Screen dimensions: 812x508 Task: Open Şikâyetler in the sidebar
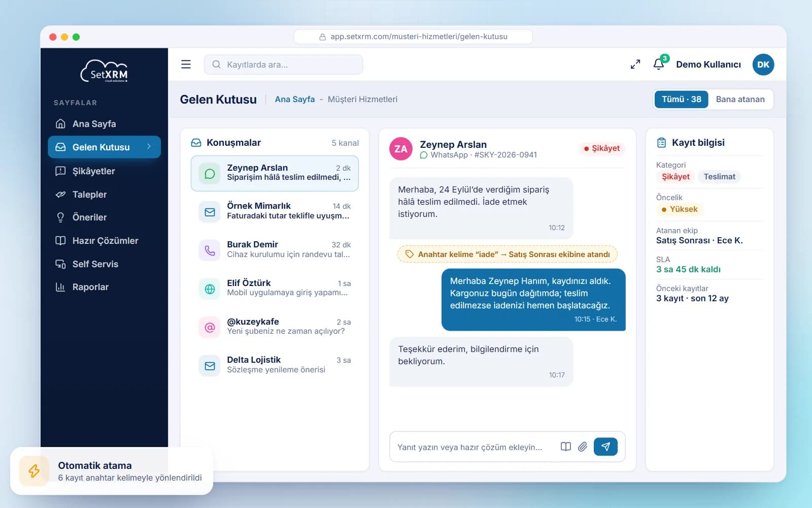104,171
